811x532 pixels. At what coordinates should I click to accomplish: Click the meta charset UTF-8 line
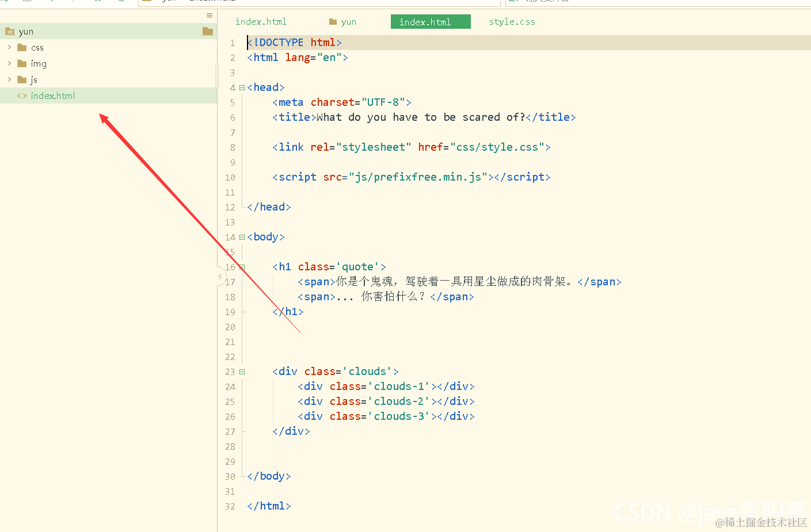click(342, 102)
